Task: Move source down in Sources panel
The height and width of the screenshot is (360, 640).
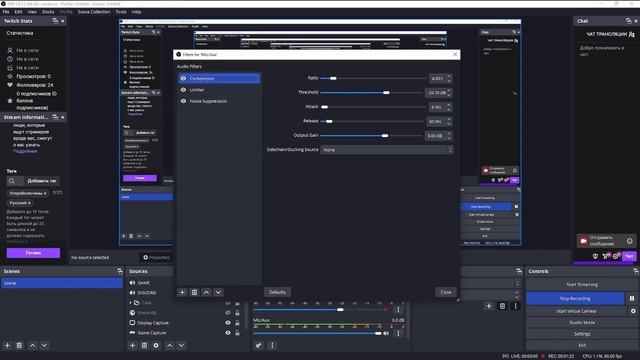Action: click(x=181, y=345)
